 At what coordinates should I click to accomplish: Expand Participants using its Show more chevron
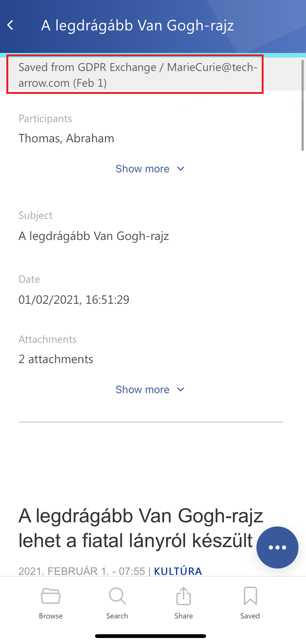point(181,169)
